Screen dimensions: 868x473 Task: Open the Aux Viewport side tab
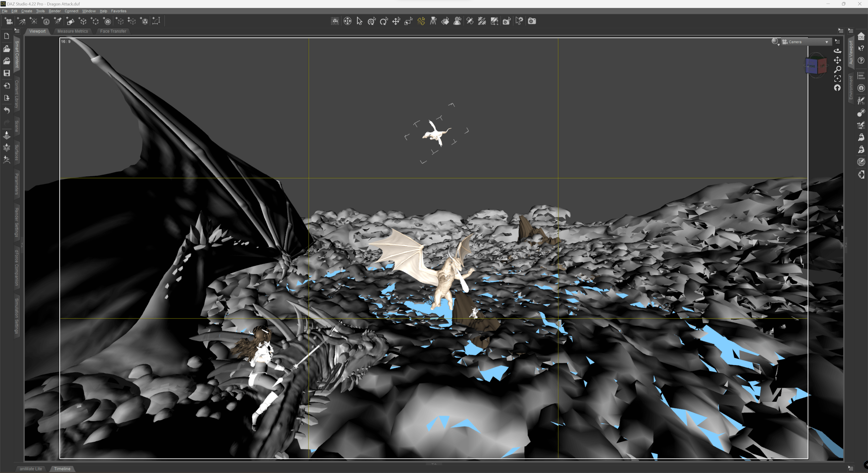coord(851,52)
